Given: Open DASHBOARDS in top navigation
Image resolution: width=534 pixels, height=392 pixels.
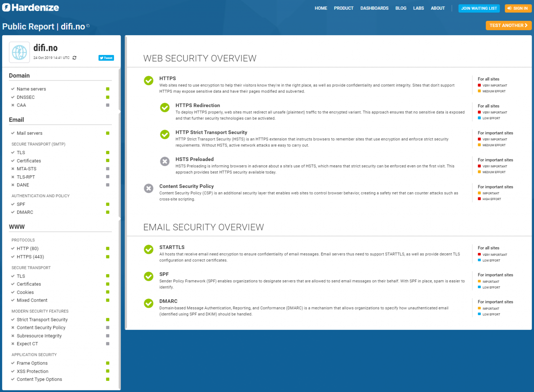Looking at the screenshot, I should [x=374, y=8].
